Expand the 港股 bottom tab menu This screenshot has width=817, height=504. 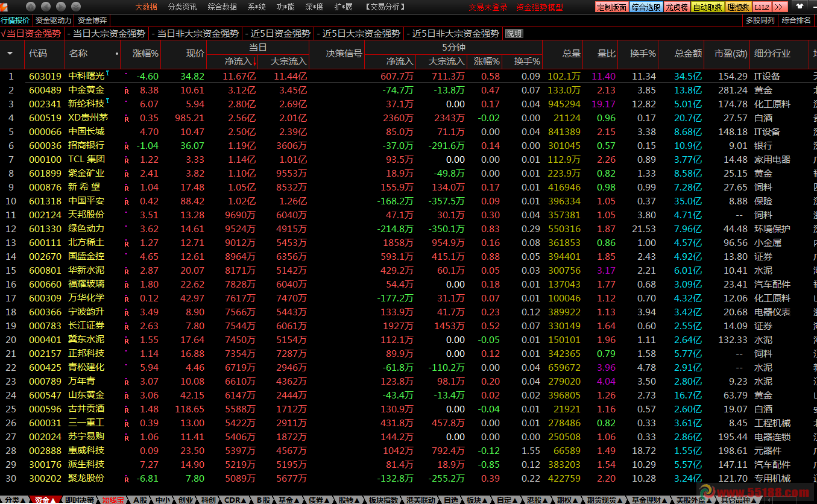tap(538, 500)
